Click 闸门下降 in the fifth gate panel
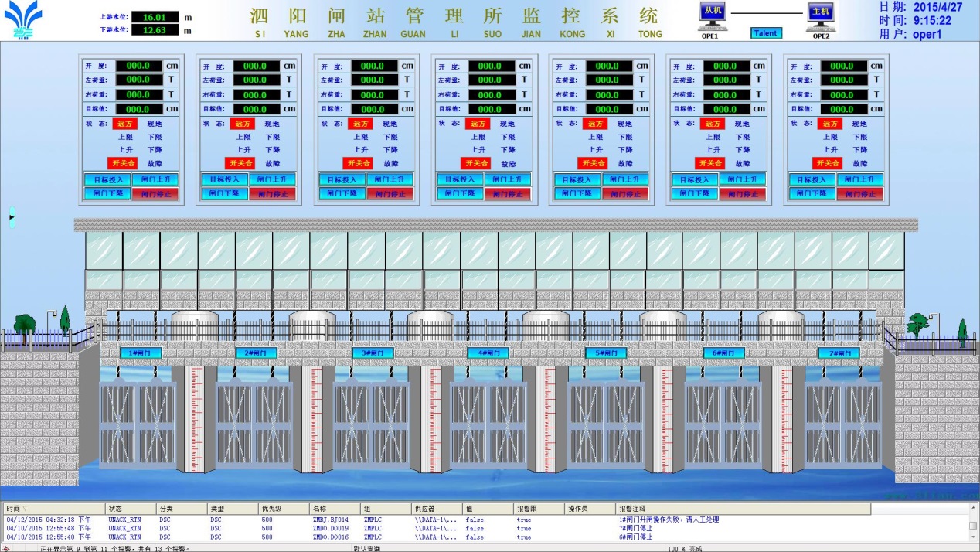Viewport: 980px width, 552px height. tap(577, 193)
